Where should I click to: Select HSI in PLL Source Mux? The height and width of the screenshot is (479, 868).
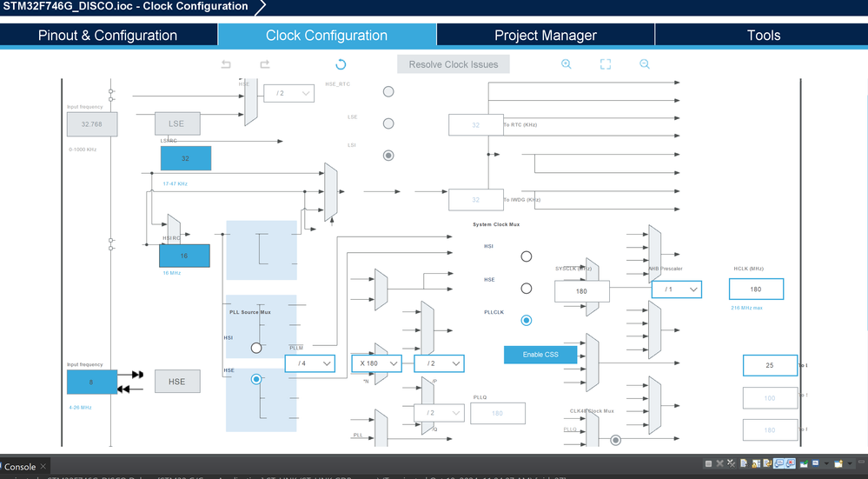pyautogui.click(x=256, y=348)
